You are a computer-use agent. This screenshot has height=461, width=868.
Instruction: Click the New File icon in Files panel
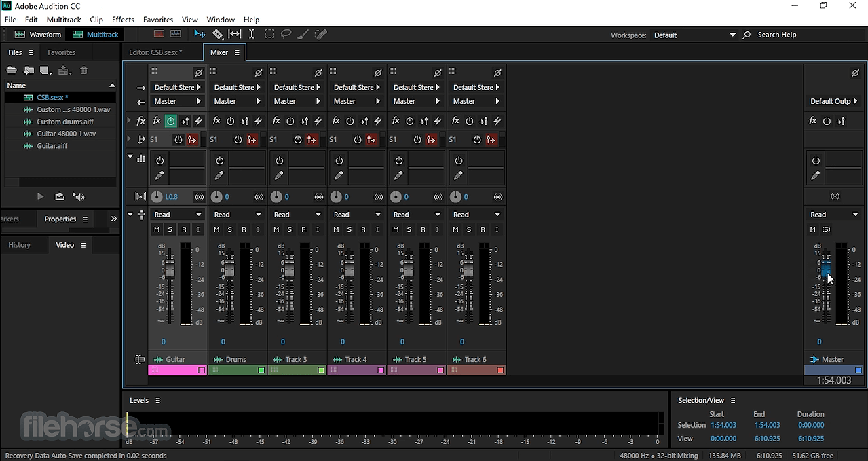[46, 70]
